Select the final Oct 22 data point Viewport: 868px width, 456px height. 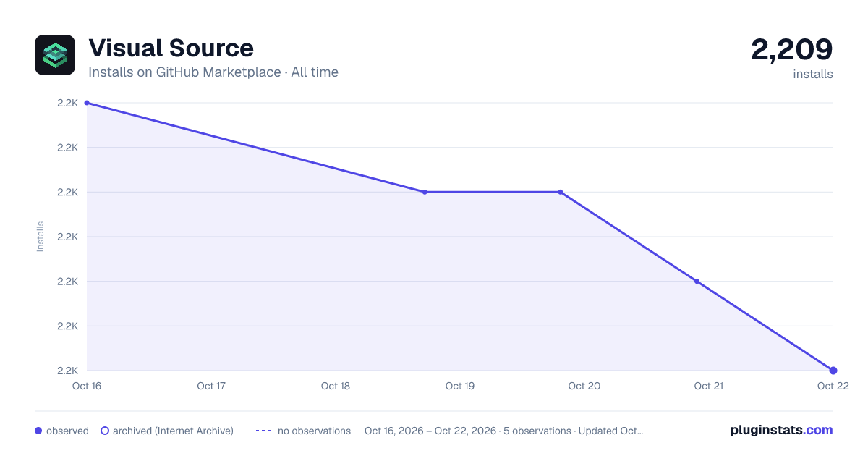coord(833,371)
